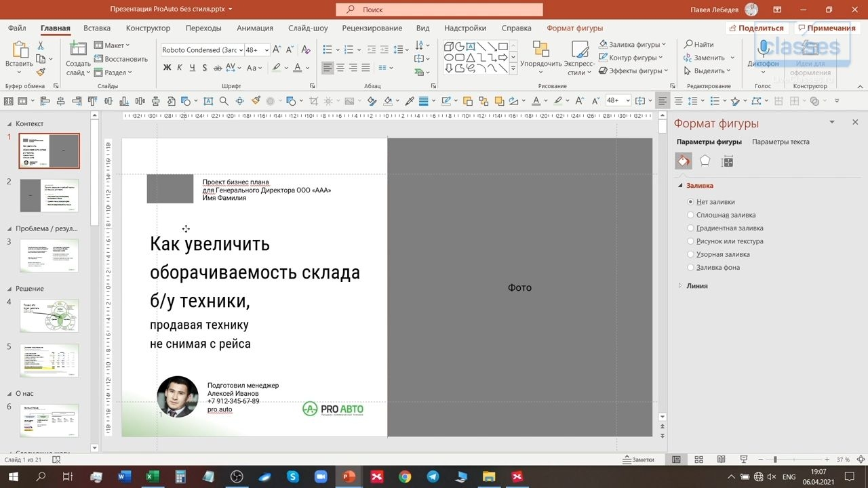Open the Макет layout dropdown
This screenshot has height=488, width=868.
coord(112,45)
